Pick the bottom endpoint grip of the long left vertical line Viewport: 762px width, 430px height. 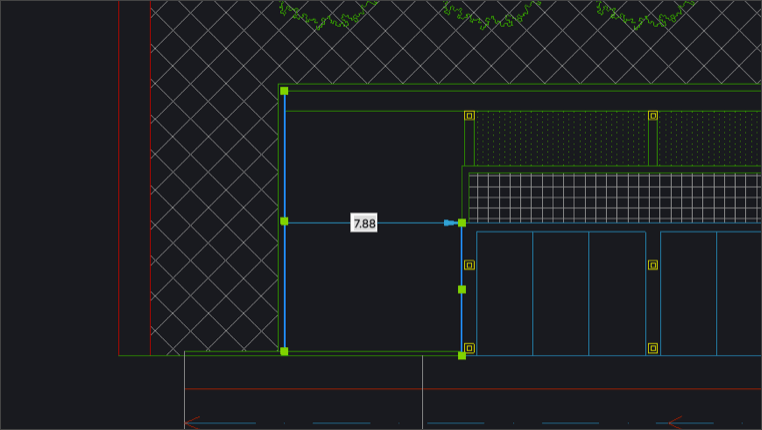(x=284, y=351)
